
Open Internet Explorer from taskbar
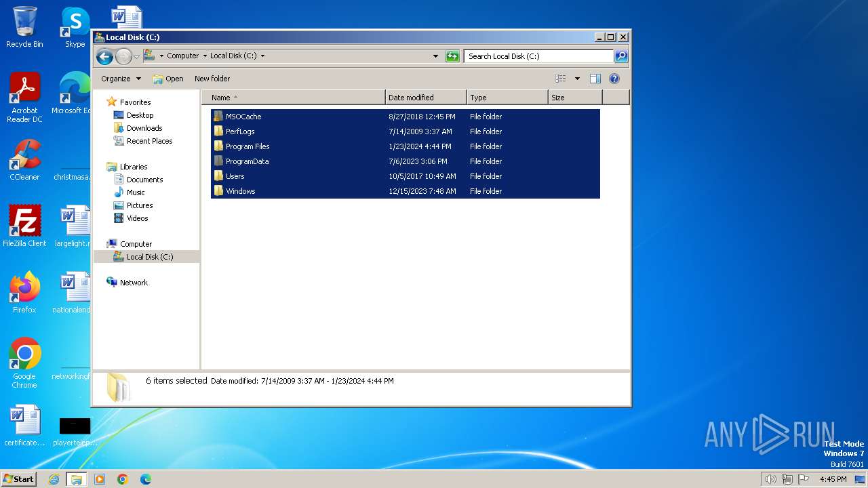[x=54, y=479]
